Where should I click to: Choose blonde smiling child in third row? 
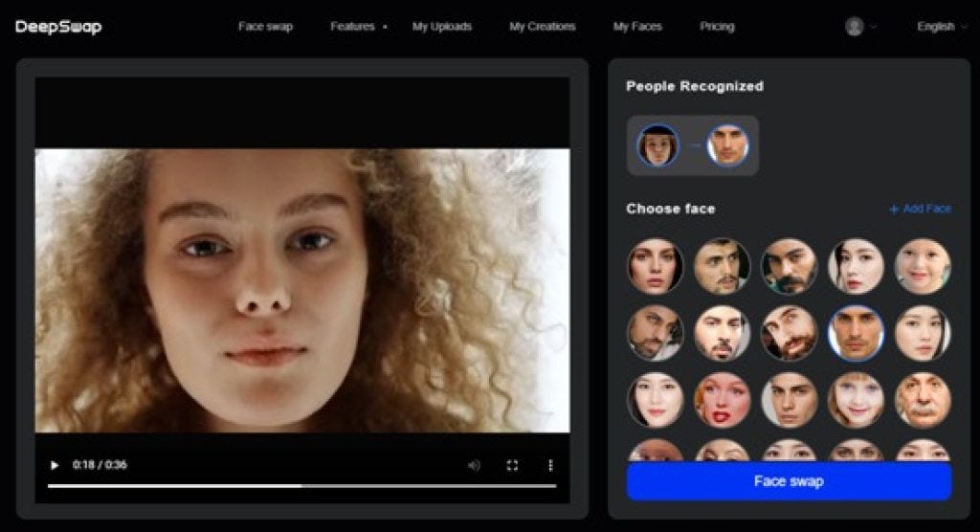coord(856,400)
